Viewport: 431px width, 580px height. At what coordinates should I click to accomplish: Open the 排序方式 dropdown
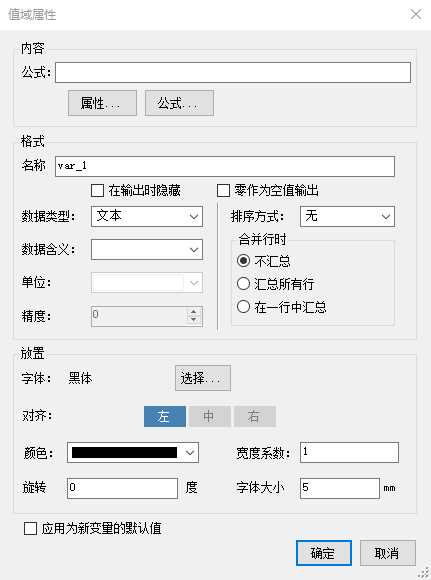click(x=347, y=216)
